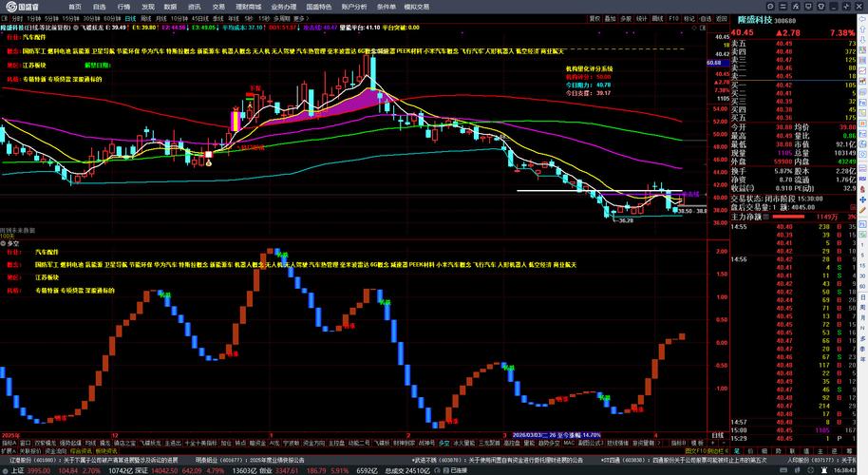868x475 pixels.
Task: Click the small diamond icon above price axis
Action: (x=695, y=28)
